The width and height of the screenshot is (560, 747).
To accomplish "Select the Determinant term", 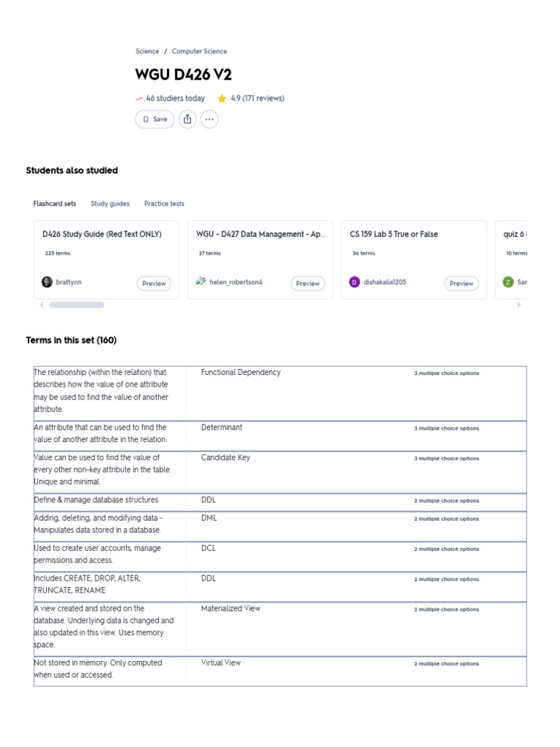I will coord(222,427).
